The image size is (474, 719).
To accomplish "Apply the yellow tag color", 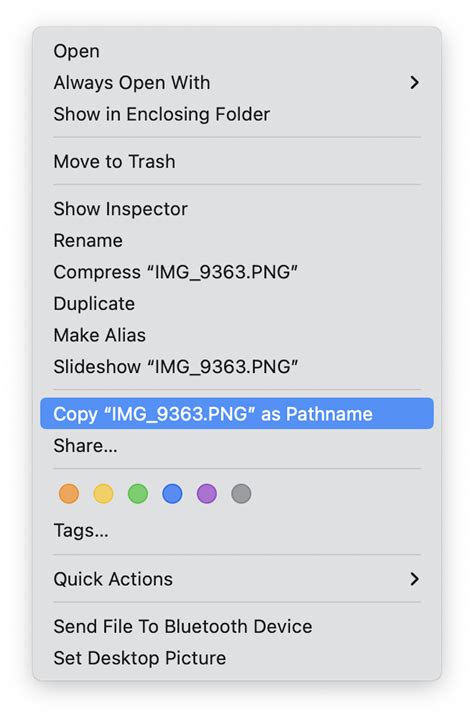I will pos(103,494).
